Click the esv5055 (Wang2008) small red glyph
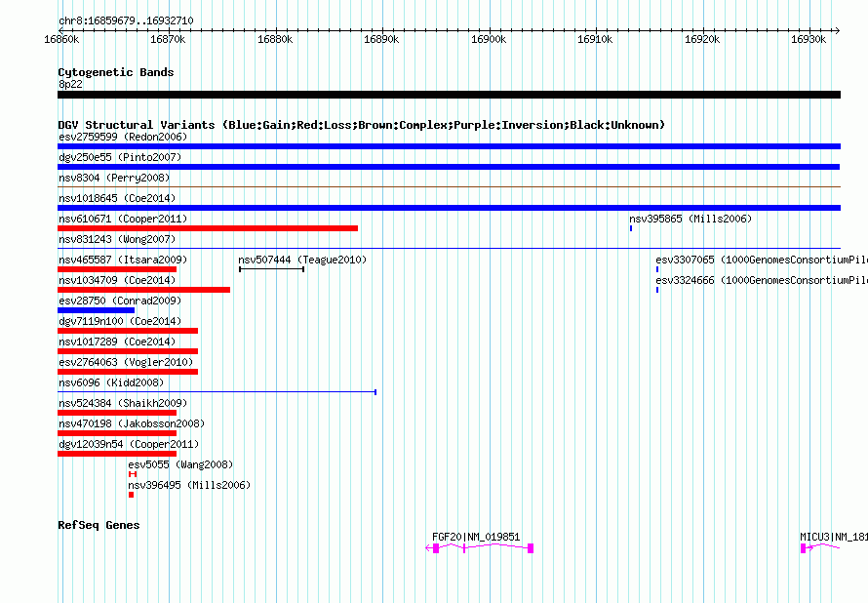The height and width of the screenshot is (603, 868). [x=133, y=474]
